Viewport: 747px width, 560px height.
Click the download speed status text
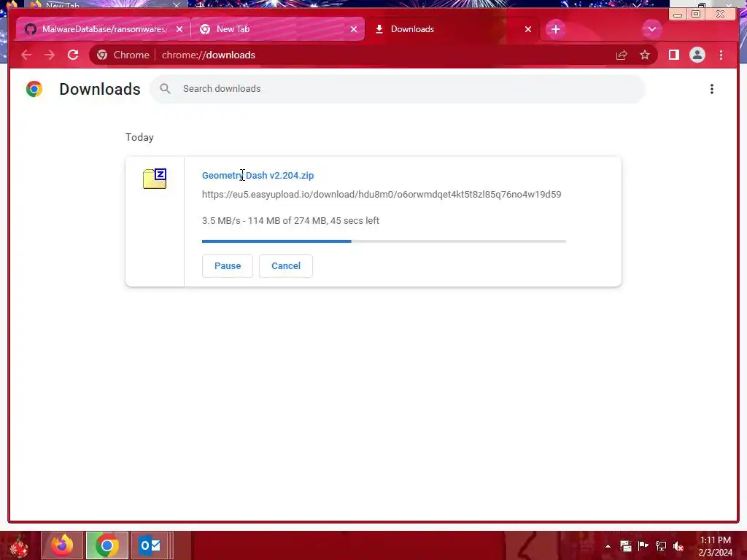click(x=290, y=220)
